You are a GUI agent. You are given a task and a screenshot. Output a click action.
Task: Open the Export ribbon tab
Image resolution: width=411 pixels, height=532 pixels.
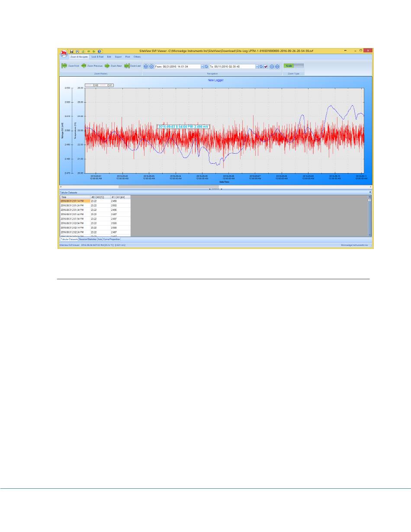coord(118,57)
